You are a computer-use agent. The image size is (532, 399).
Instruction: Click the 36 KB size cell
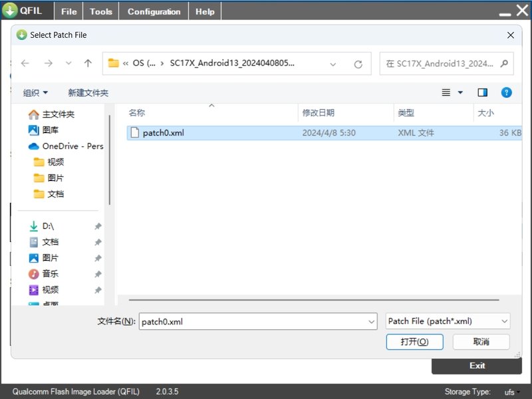pyautogui.click(x=510, y=132)
